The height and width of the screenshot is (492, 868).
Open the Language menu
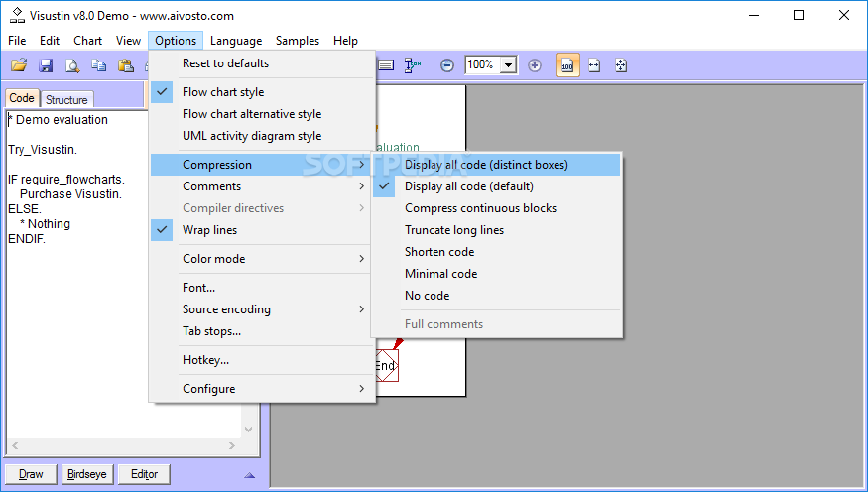click(x=236, y=41)
